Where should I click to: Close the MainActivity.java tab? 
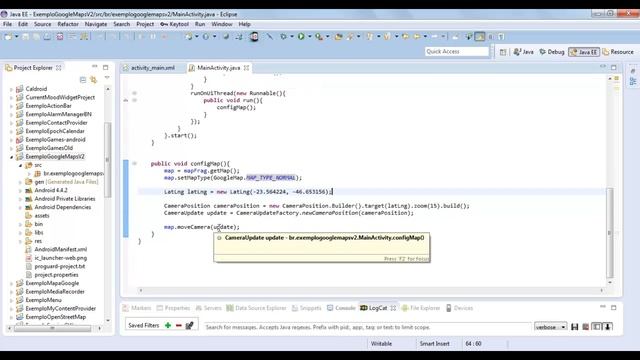pos(247,68)
